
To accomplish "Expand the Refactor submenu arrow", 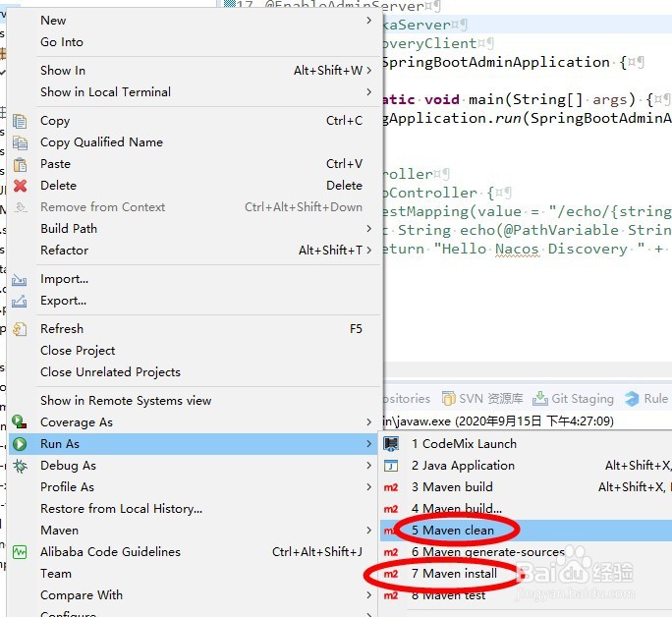I will [x=369, y=250].
